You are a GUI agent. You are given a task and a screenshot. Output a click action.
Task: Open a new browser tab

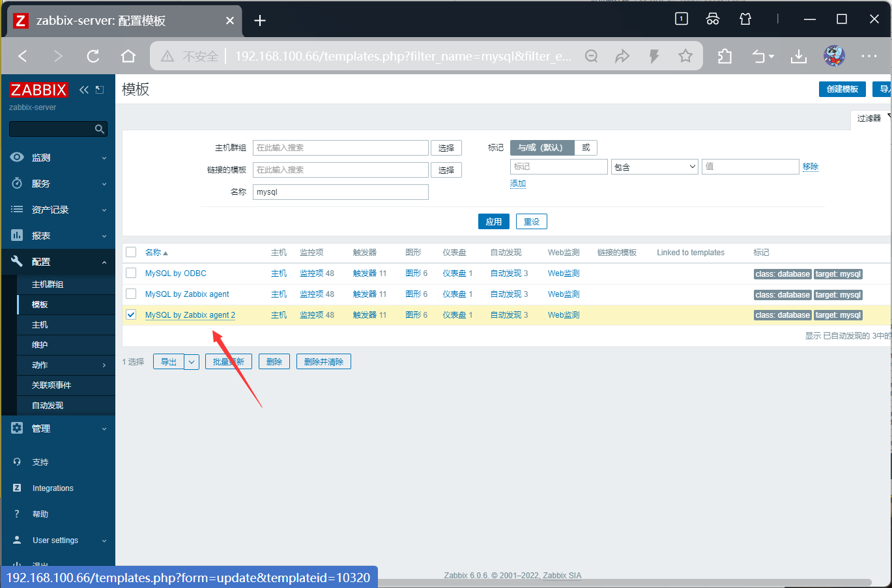[x=260, y=21]
